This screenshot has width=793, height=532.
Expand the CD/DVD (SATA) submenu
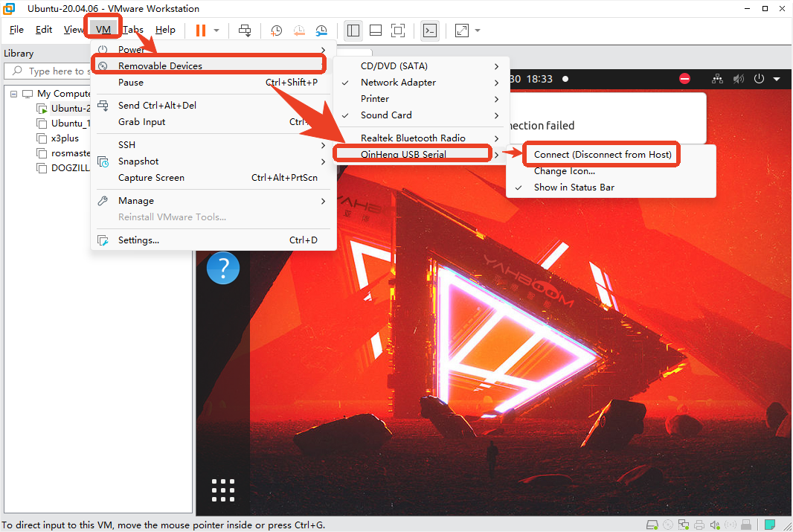click(x=421, y=65)
